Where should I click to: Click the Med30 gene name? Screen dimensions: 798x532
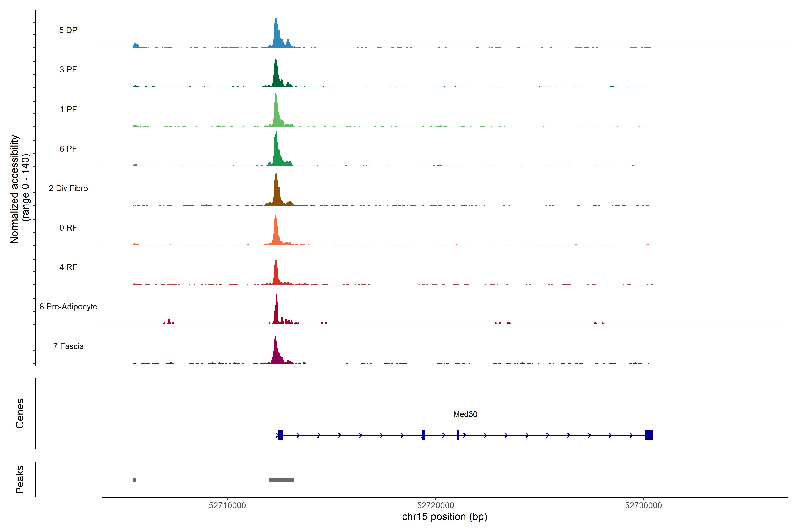pyautogui.click(x=465, y=414)
